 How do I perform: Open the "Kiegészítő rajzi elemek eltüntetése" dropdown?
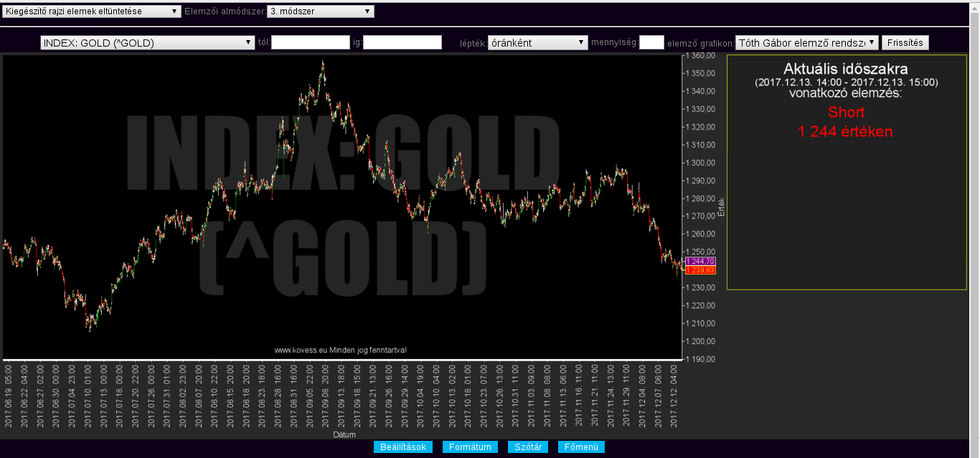click(92, 11)
